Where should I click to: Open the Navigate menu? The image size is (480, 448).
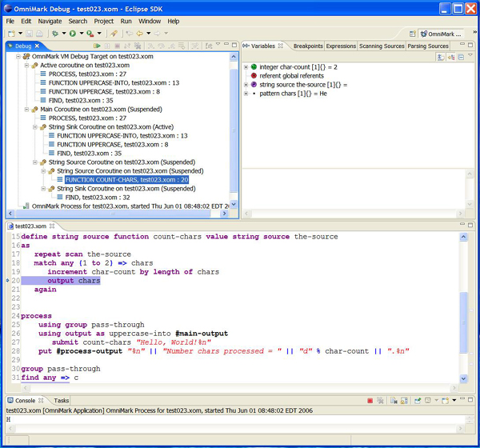click(50, 21)
